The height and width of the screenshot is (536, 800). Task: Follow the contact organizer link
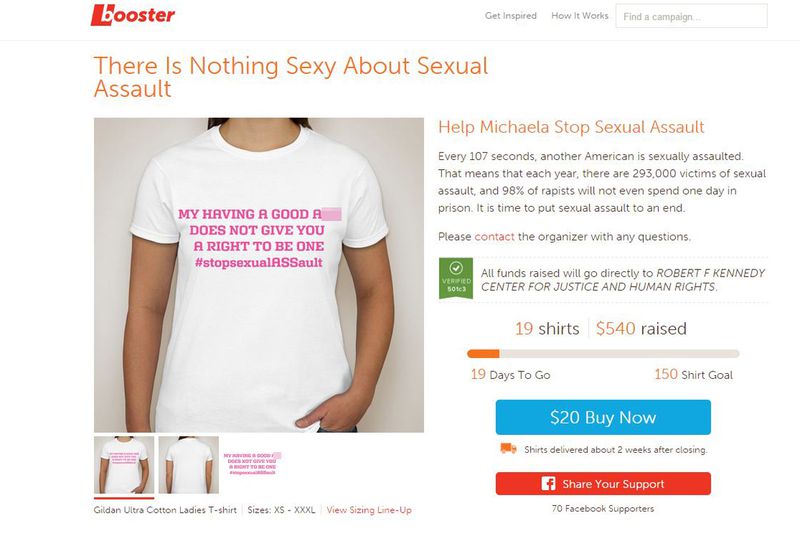click(494, 237)
